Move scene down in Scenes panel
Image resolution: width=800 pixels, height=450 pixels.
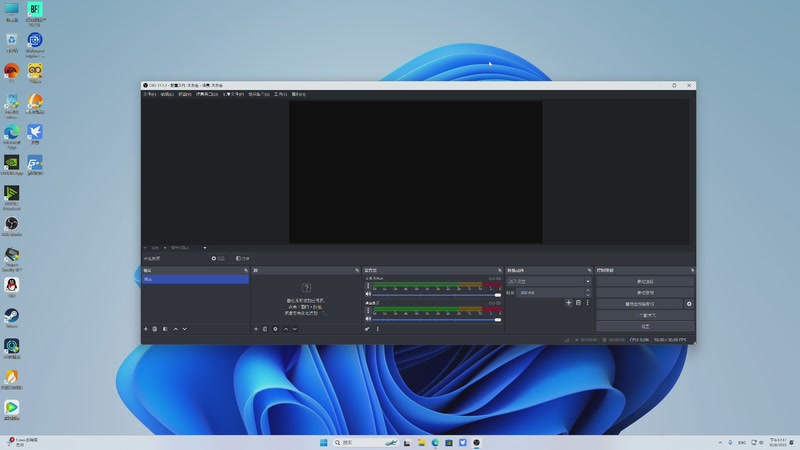[x=185, y=329]
